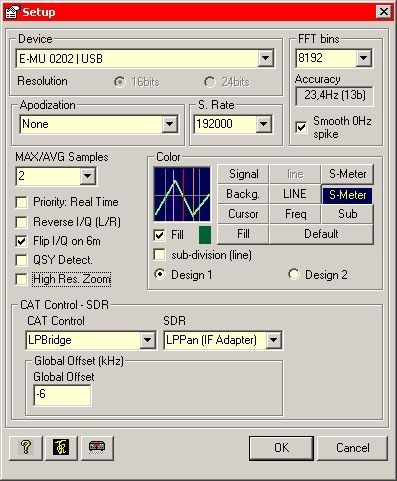Click the lowercase line color button
397x481 pixels.
coord(295,174)
